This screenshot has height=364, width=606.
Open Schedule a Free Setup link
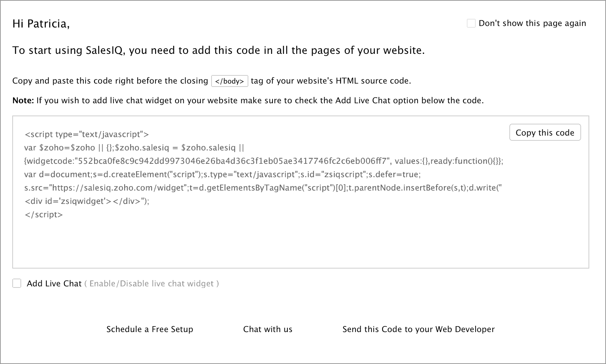(150, 329)
